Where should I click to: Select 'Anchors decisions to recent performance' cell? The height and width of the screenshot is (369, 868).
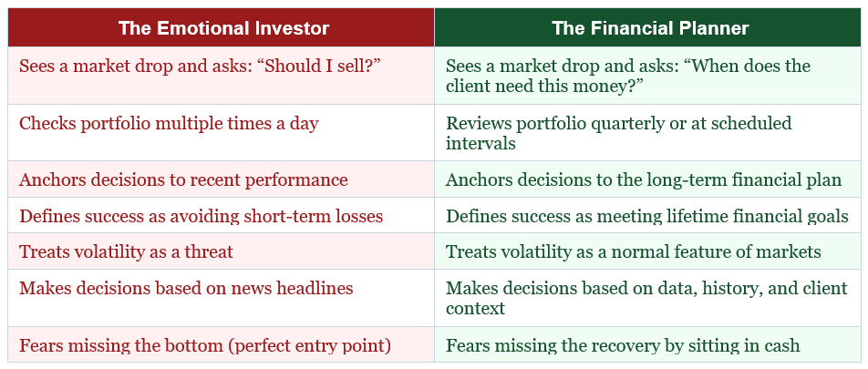click(x=221, y=179)
